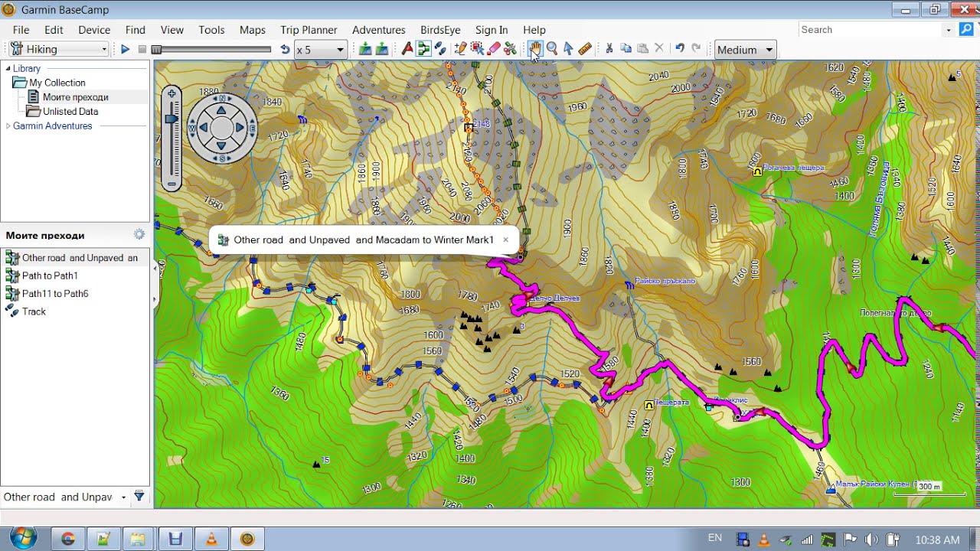Open the search box dropdown arrow
980x551 pixels.
point(949,30)
